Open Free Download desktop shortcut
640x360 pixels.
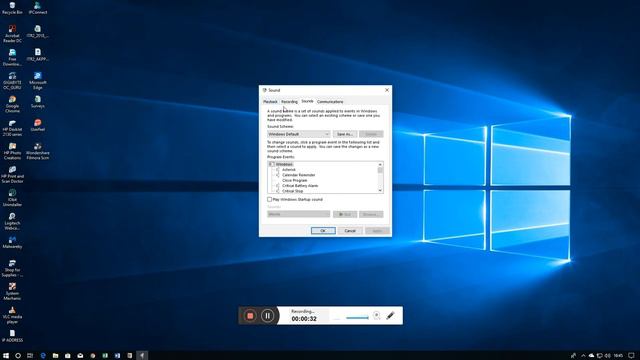[x=12, y=57]
